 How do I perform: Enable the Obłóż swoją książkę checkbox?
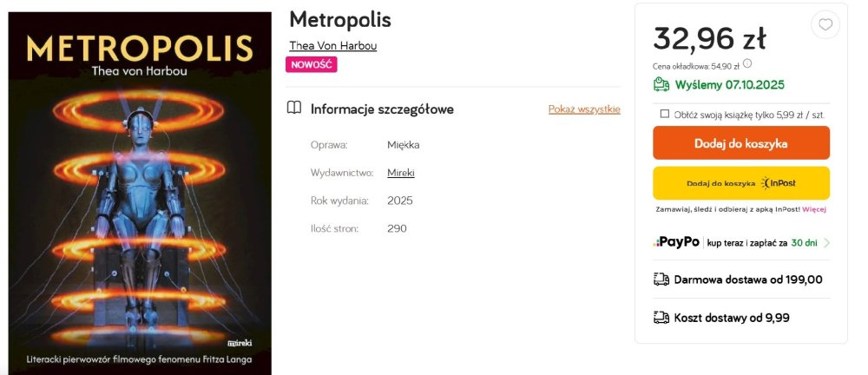[x=665, y=114]
